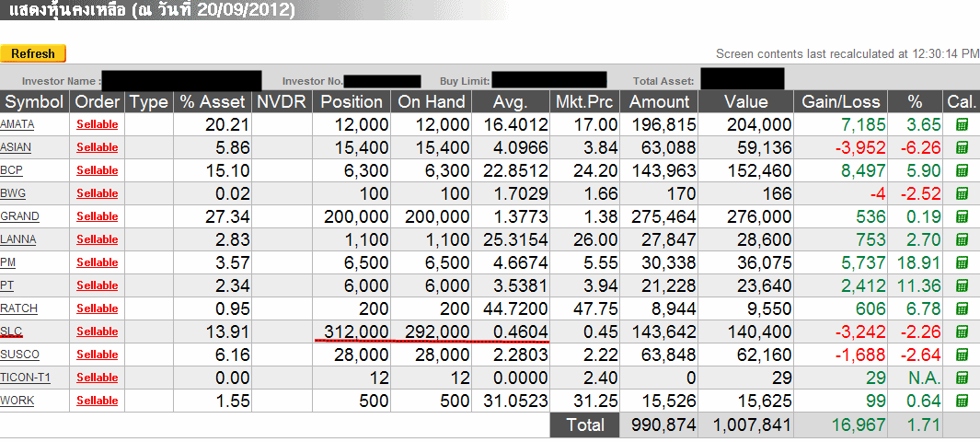980x442 pixels.
Task: Open calculator icon for SLC row
Action: click(x=962, y=331)
